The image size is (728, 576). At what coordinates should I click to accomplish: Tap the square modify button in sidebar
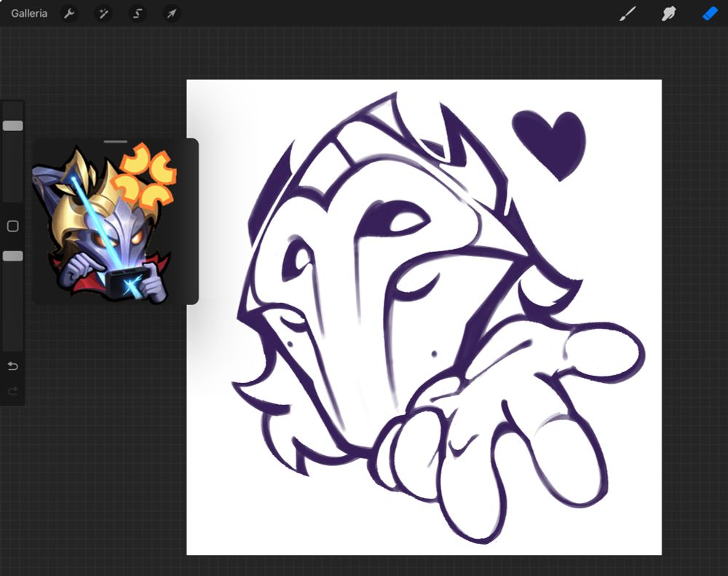(13, 226)
